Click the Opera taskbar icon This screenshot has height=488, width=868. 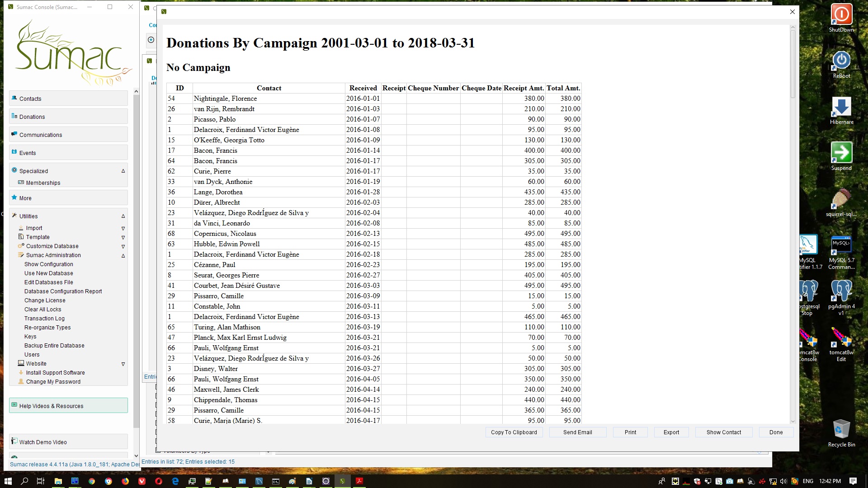[x=159, y=481]
